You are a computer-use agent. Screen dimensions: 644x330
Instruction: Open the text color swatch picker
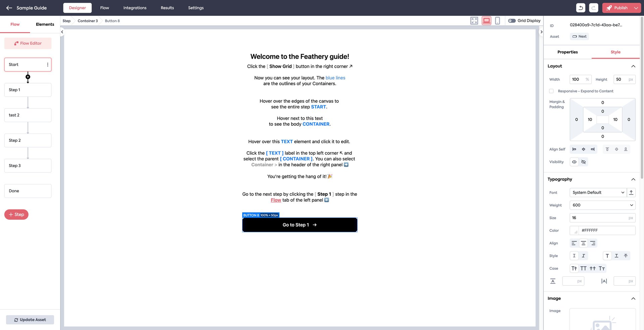point(575,231)
